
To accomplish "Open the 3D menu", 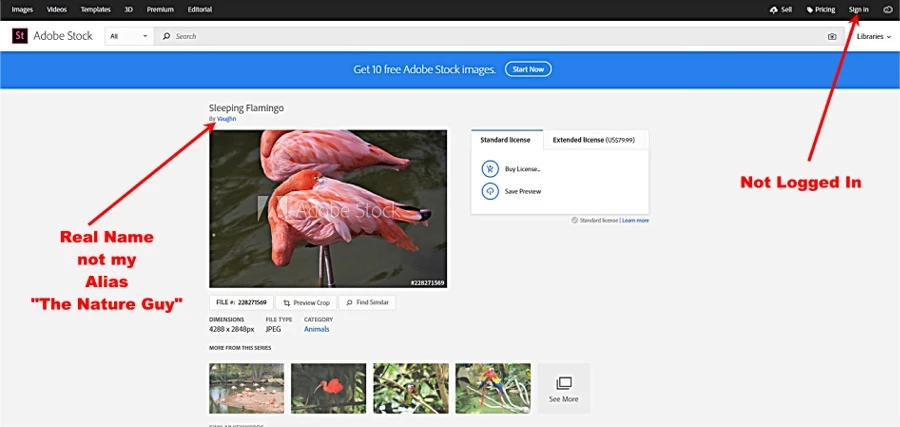I will click(129, 10).
